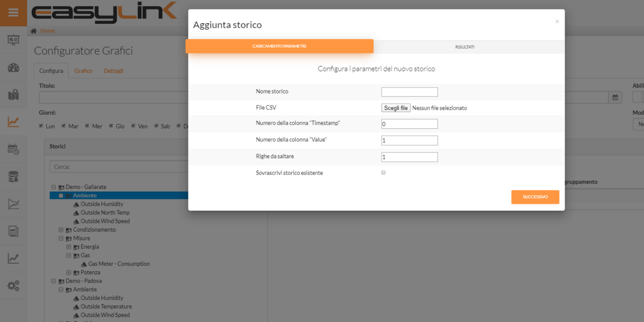Click the Demo - Padova folder icon
The image size is (644, 322).
pos(61,281)
